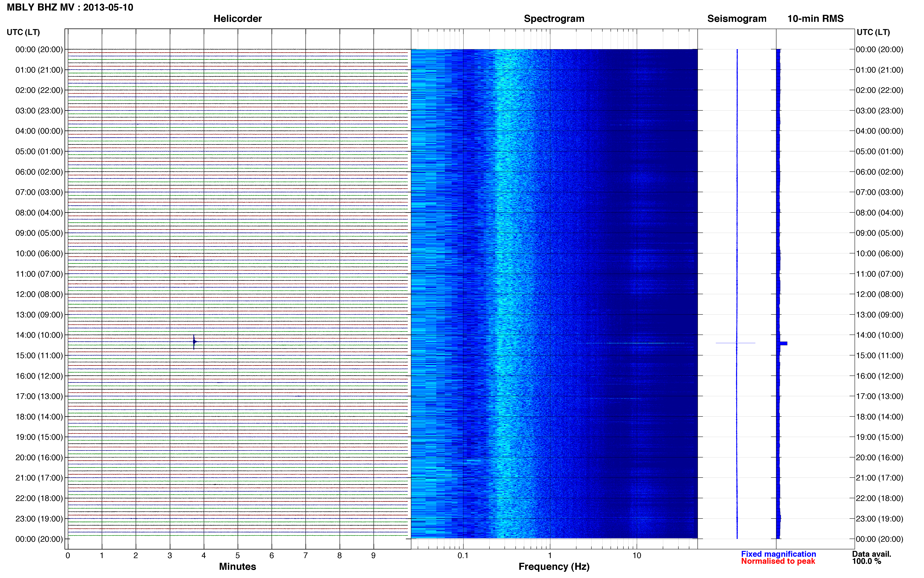Click left time label '22:00 (18:00)'
The height and width of the screenshot is (578, 924).
(39, 498)
